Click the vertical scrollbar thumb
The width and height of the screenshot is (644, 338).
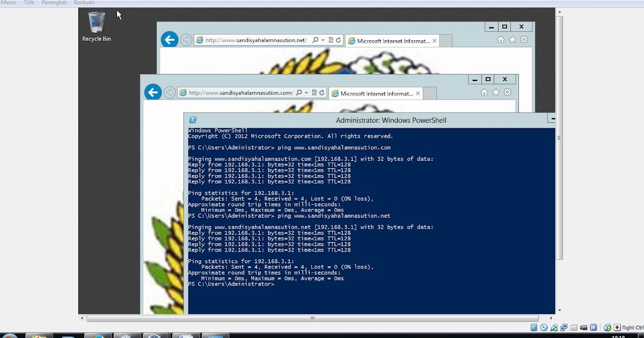tap(560, 138)
